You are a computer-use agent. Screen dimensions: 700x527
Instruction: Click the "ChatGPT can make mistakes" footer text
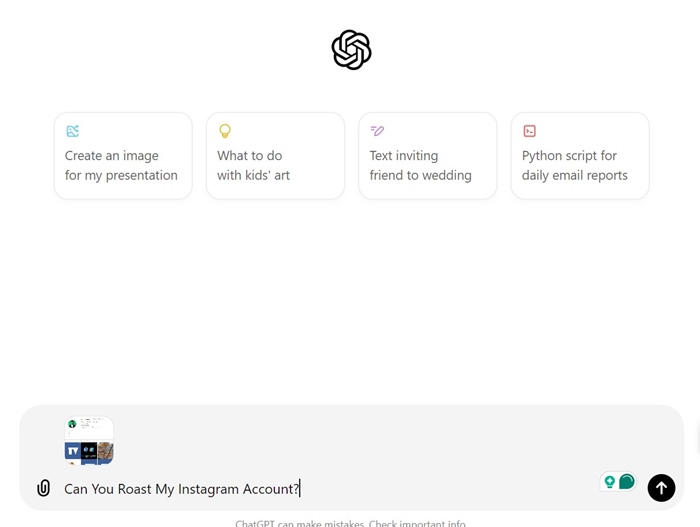pos(300,523)
